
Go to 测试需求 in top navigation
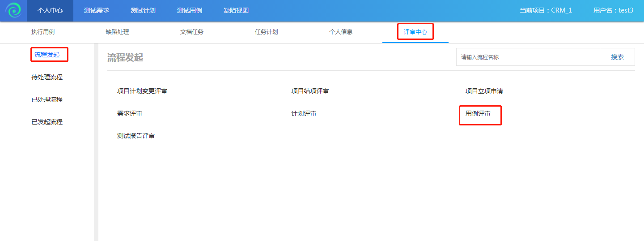click(x=97, y=10)
